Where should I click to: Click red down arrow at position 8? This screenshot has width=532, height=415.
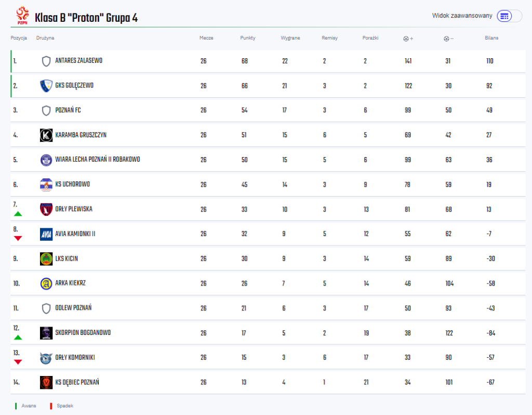(18, 238)
